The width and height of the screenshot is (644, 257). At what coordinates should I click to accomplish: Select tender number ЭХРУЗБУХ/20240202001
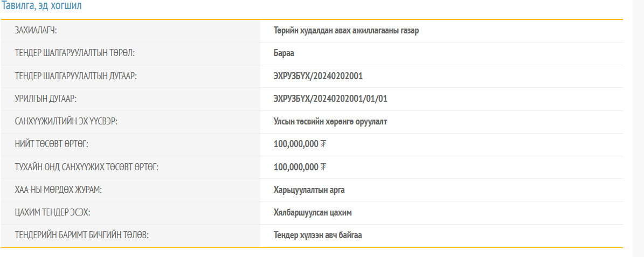(x=318, y=76)
